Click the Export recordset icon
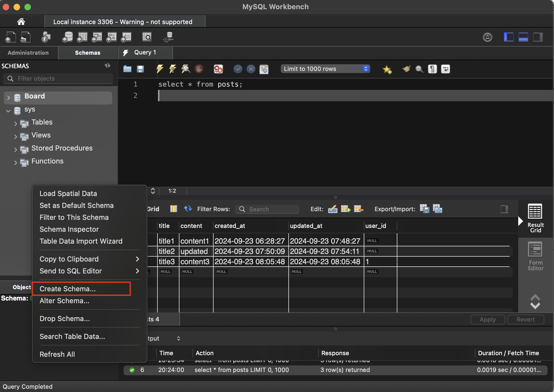Viewport: 554px width, 392px height. coord(424,209)
